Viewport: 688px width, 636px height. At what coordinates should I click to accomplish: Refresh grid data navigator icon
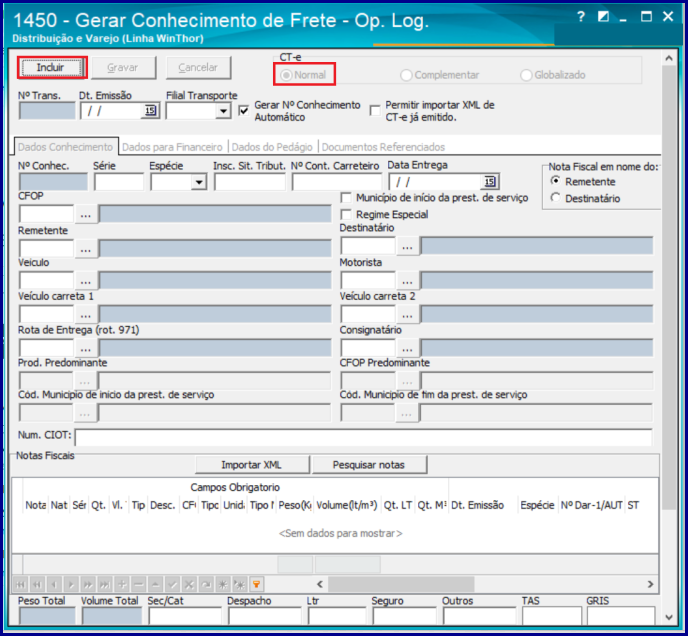[x=206, y=585]
